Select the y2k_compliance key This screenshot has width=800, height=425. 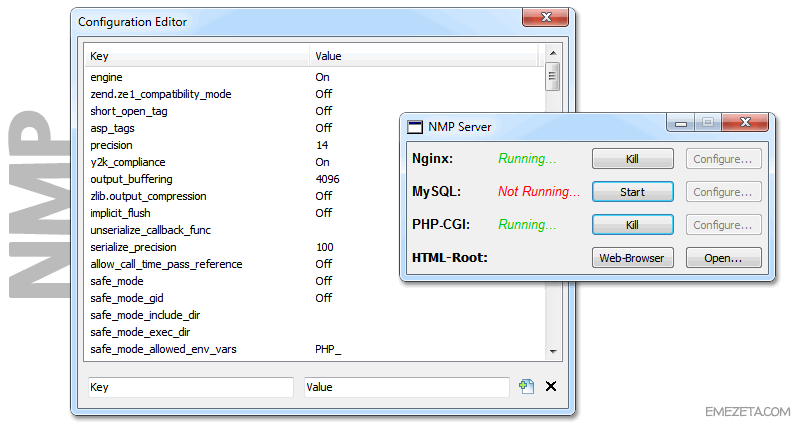pyautogui.click(x=128, y=162)
